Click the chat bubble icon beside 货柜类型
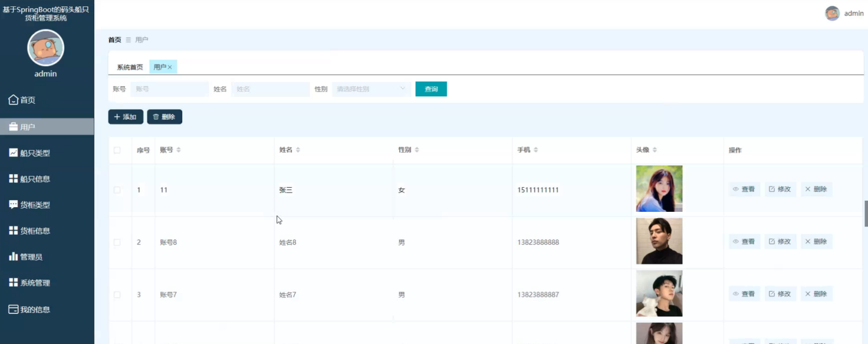The image size is (868, 344). point(13,204)
